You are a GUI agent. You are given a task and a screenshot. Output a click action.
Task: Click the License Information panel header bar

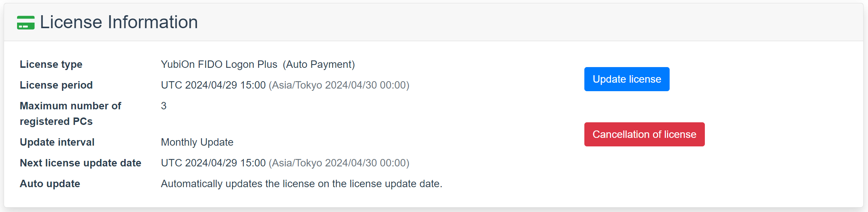tap(433, 22)
